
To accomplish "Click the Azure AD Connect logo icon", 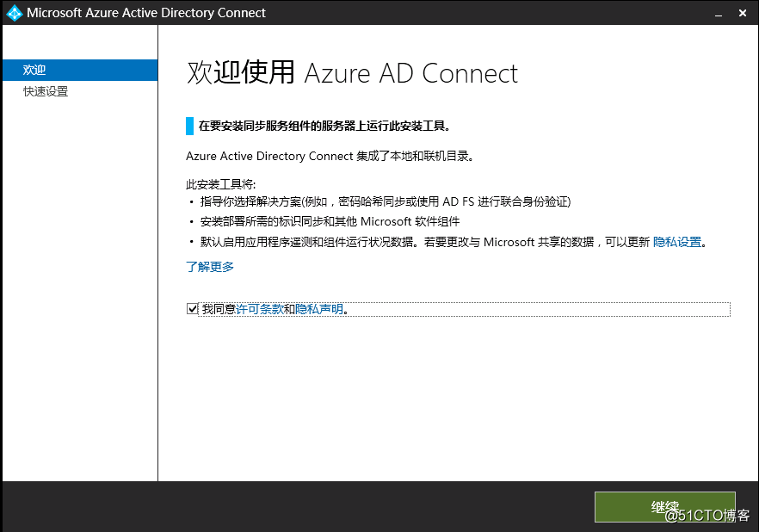I will coord(14,13).
